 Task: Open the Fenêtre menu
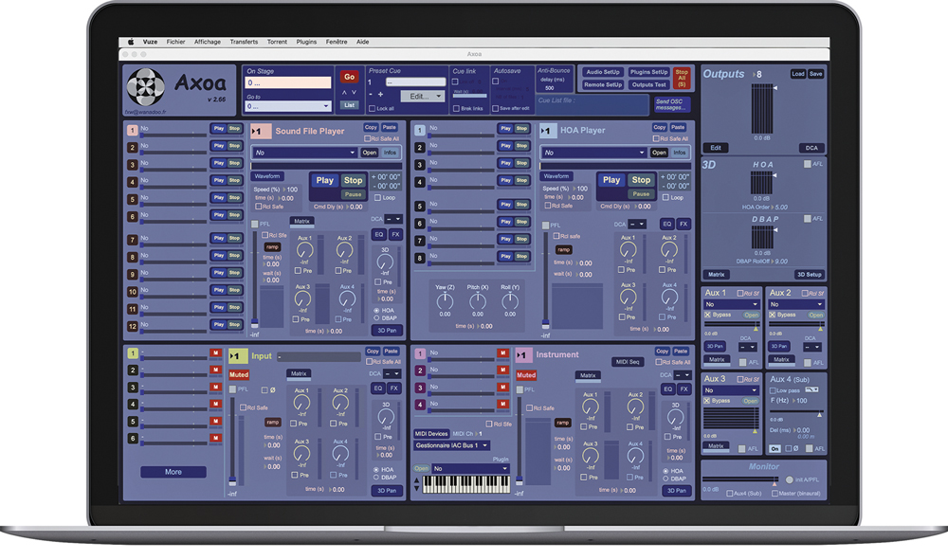point(337,42)
